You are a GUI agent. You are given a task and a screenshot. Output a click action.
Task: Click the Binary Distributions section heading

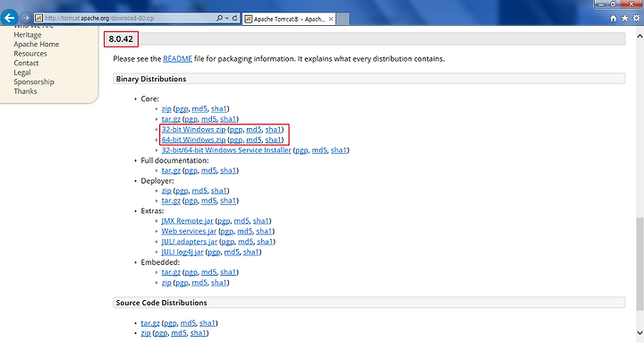(151, 79)
